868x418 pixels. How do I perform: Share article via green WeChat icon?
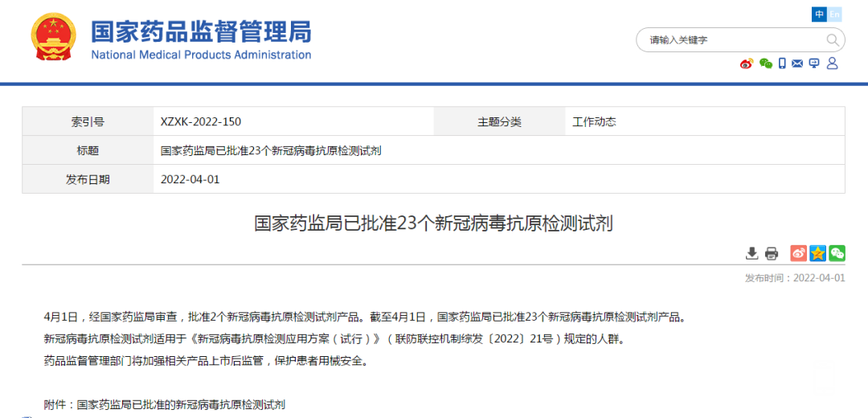(837, 253)
